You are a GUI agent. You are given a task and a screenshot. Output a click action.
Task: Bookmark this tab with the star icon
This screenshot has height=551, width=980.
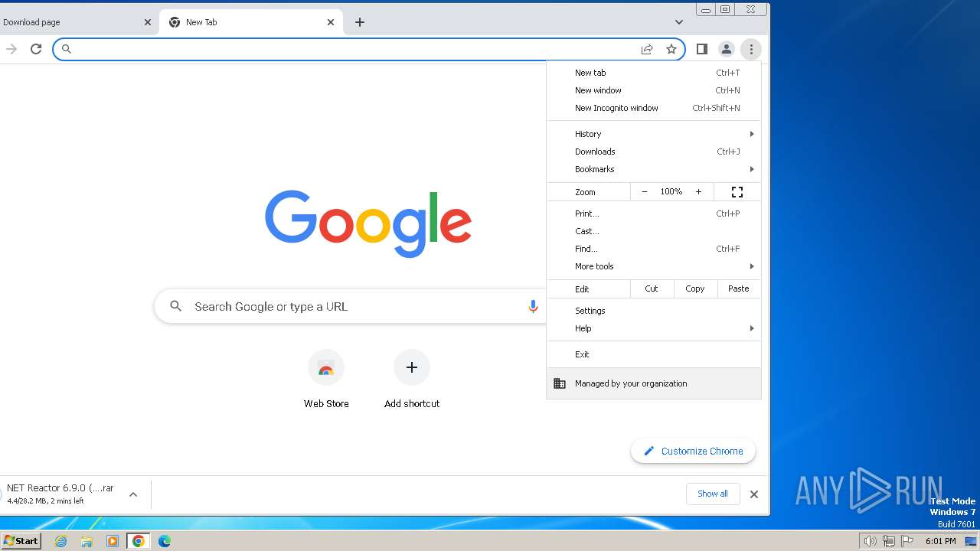pyautogui.click(x=671, y=49)
